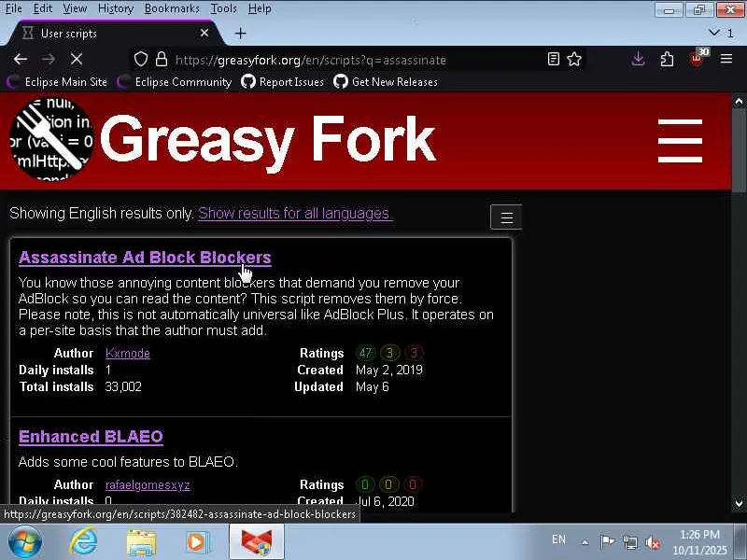Go back to the previous page
Screen dimensions: 747x560
tap(21, 60)
